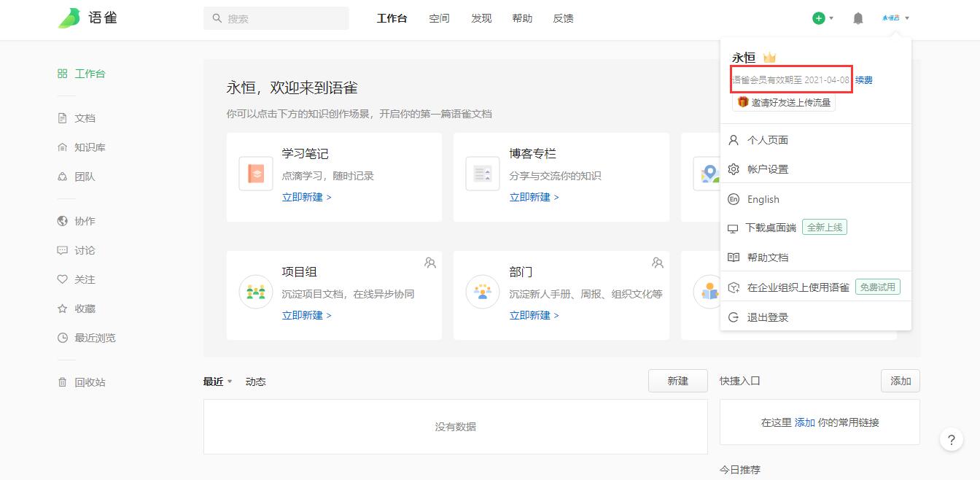Click the 知识库 icon in sidebar
Image resolution: width=980 pixels, height=480 pixels.
pyautogui.click(x=62, y=147)
